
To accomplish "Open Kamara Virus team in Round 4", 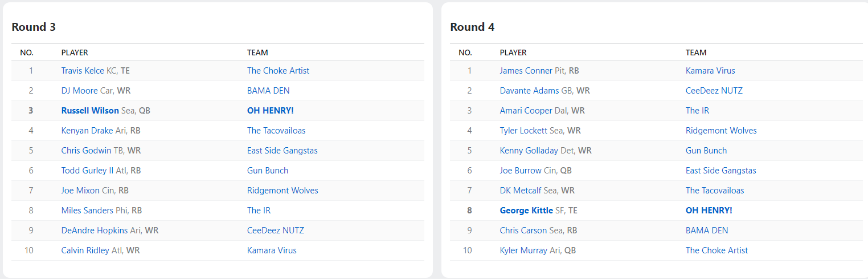I will [x=710, y=71].
